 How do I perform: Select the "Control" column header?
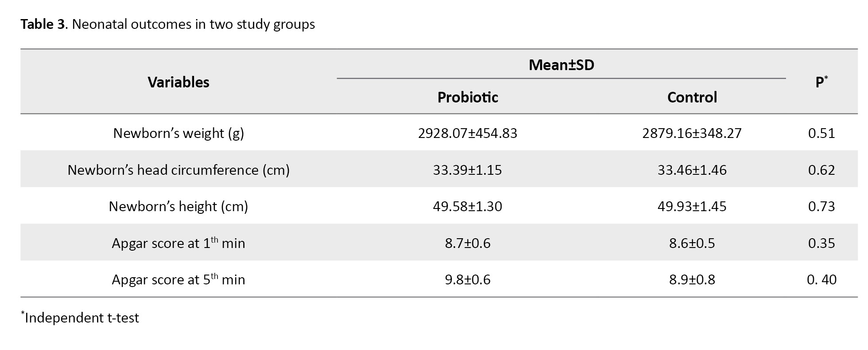point(692,97)
